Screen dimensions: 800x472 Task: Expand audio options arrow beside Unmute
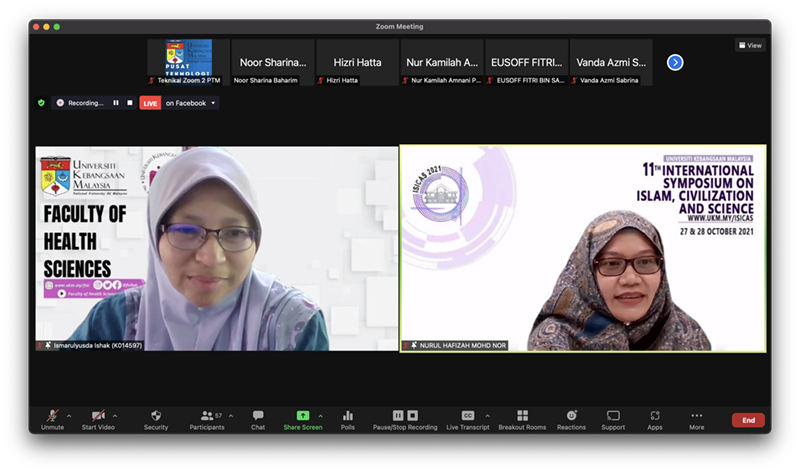(x=70, y=415)
